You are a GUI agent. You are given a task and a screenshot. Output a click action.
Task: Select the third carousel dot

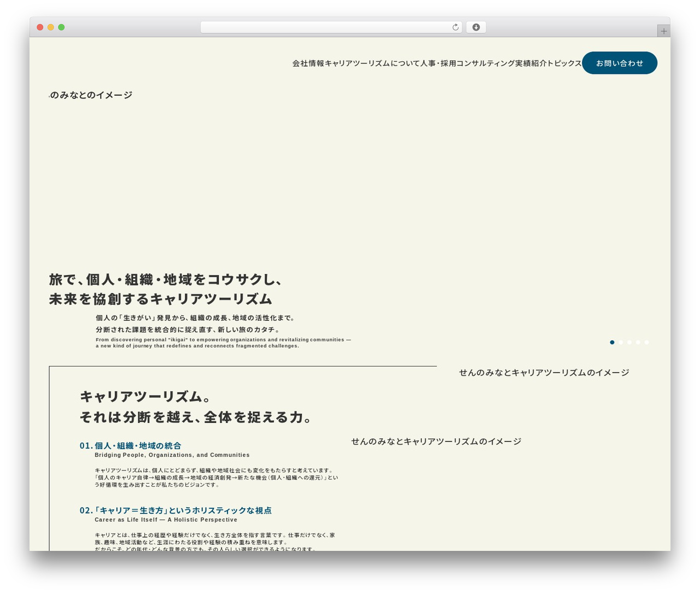click(x=629, y=342)
